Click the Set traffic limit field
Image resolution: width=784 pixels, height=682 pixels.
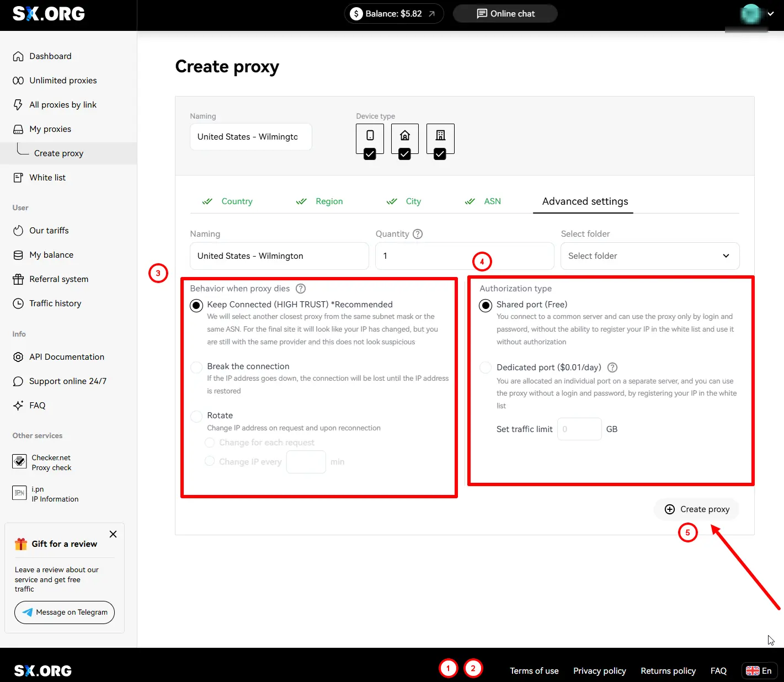(579, 429)
